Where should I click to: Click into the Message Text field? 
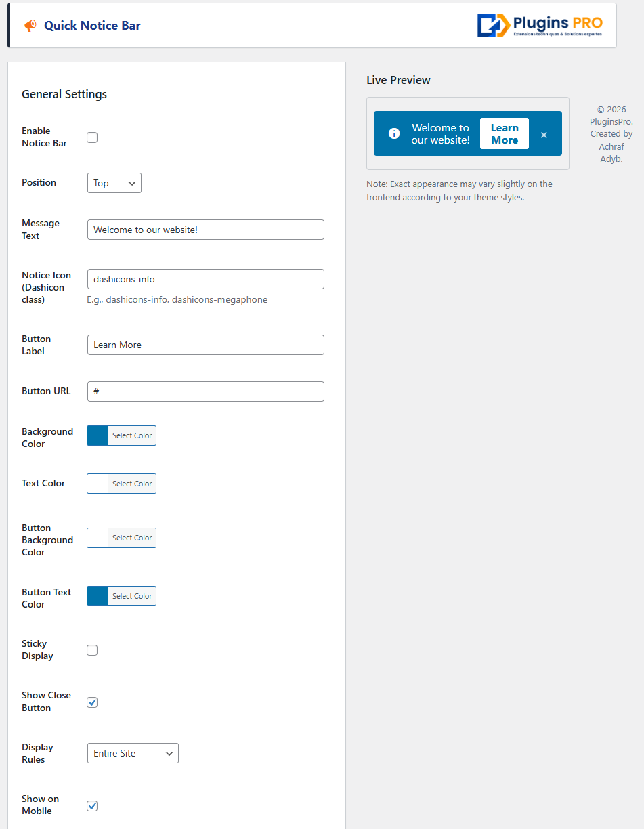point(205,230)
